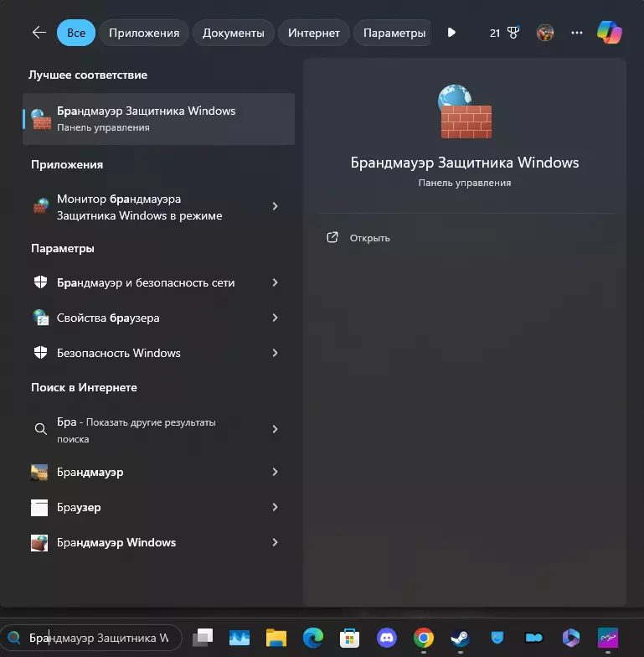Expand the Монитор брандмауэра result chevron

point(275,206)
